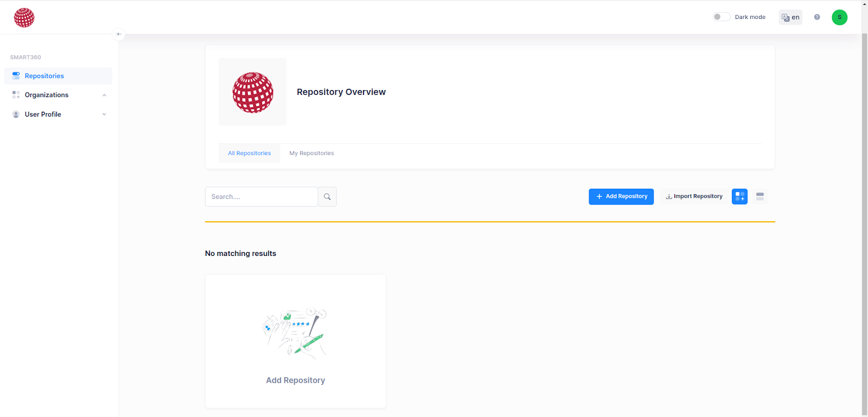The image size is (868, 417).
Task: Expand the User Profile chevron
Action: point(104,114)
